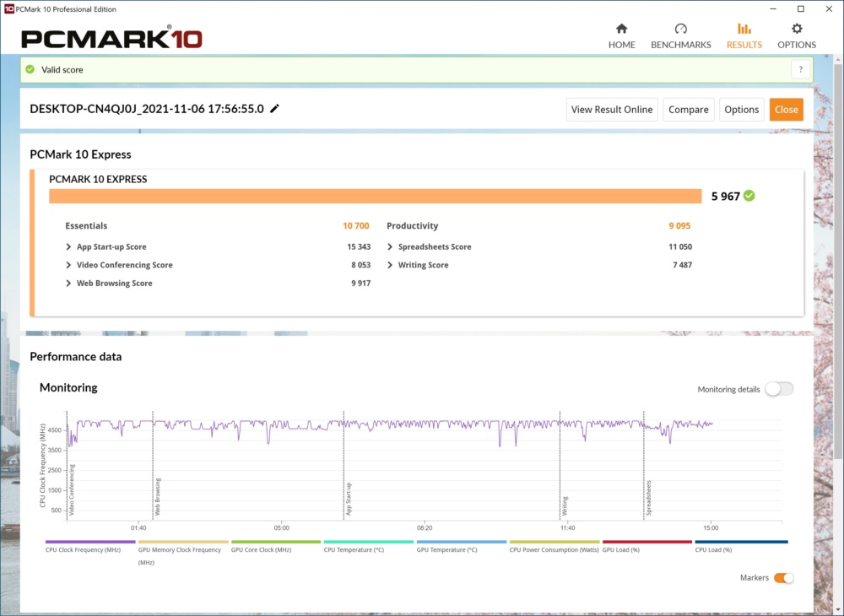Click the Video Conferencing value 8 053
The height and width of the screenshot is (616, 844).
360,265
